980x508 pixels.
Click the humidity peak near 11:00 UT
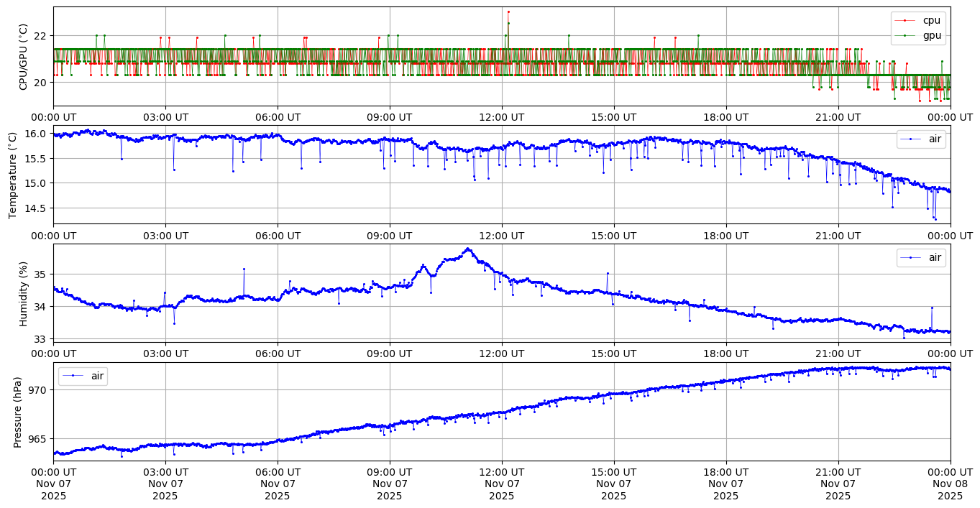pyautogui.click(x=468, y=249)
